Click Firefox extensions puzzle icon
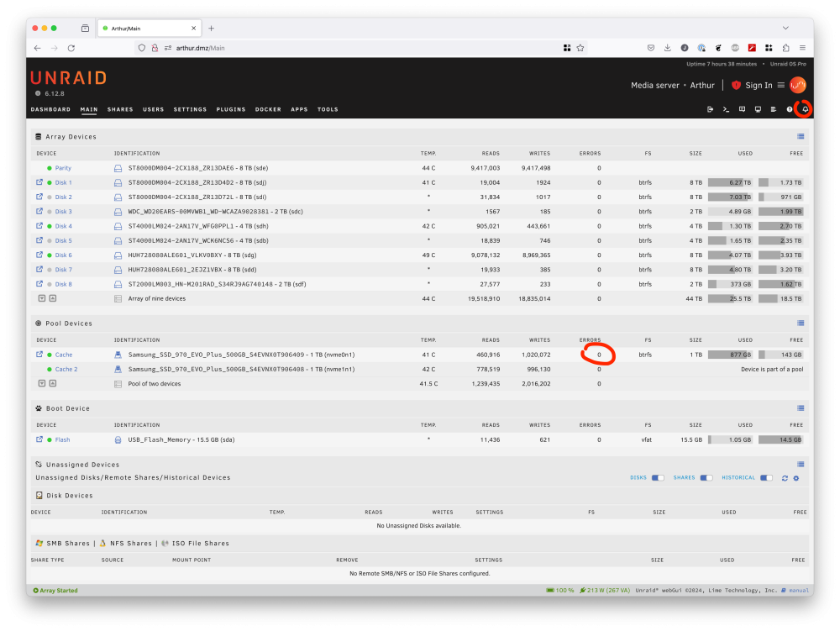The image size is (840, 631). (x=785, y=48)
